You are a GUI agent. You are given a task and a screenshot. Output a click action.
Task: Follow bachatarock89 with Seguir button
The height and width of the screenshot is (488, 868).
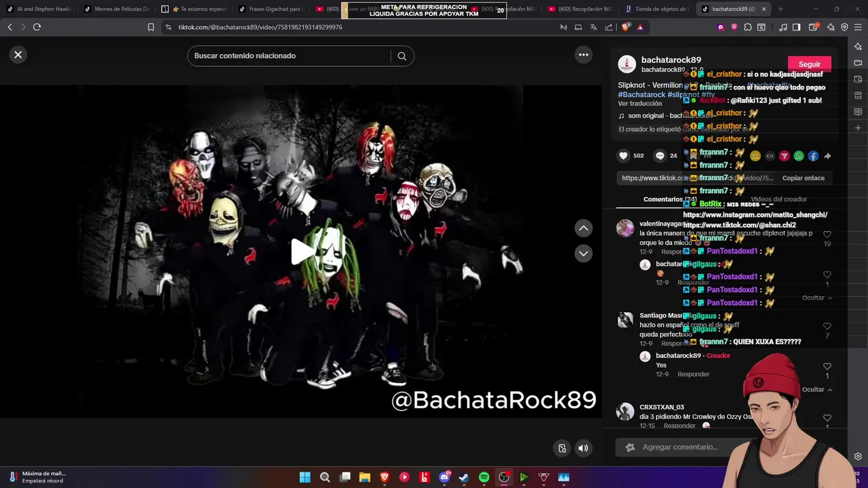[x=809, y=64]
